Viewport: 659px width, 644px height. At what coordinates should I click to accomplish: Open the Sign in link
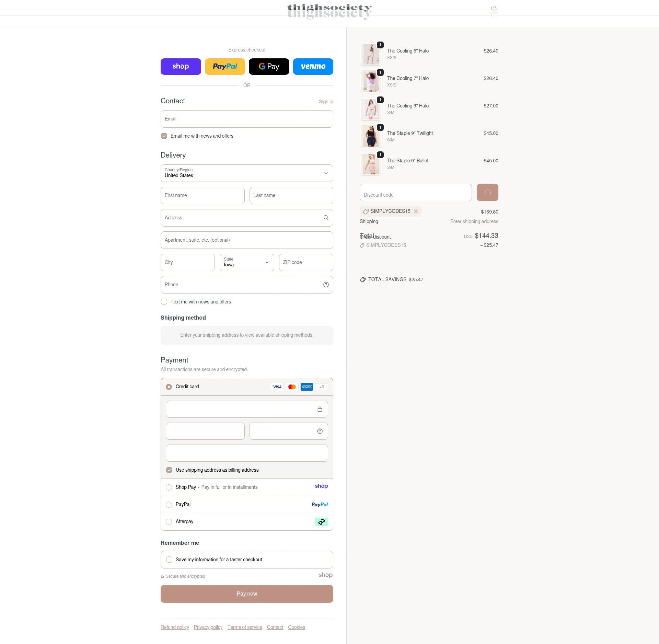click(326, 102)
